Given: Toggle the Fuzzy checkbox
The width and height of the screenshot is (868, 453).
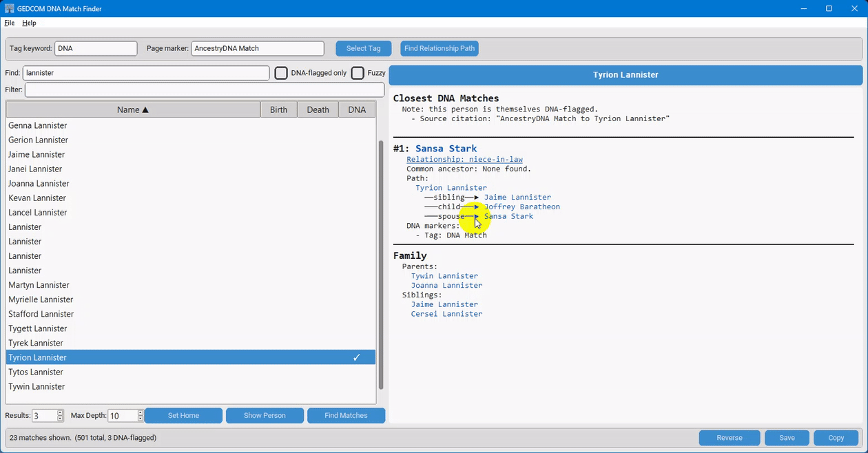Looking at the screenshot, I should click(x=358, y=73).
